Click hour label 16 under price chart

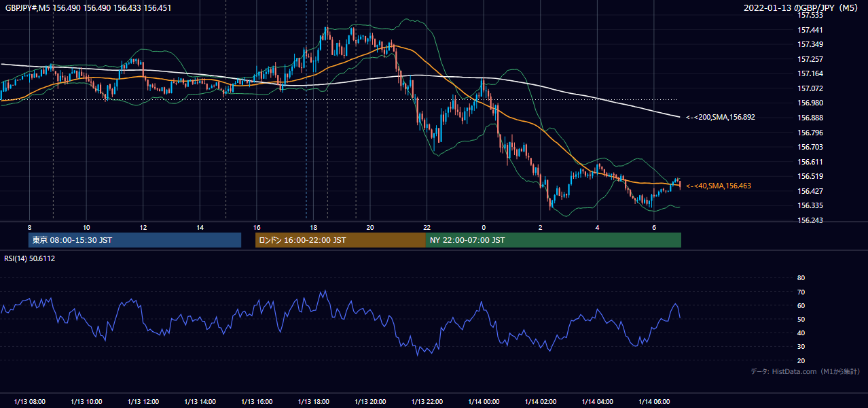click(256, 227)
